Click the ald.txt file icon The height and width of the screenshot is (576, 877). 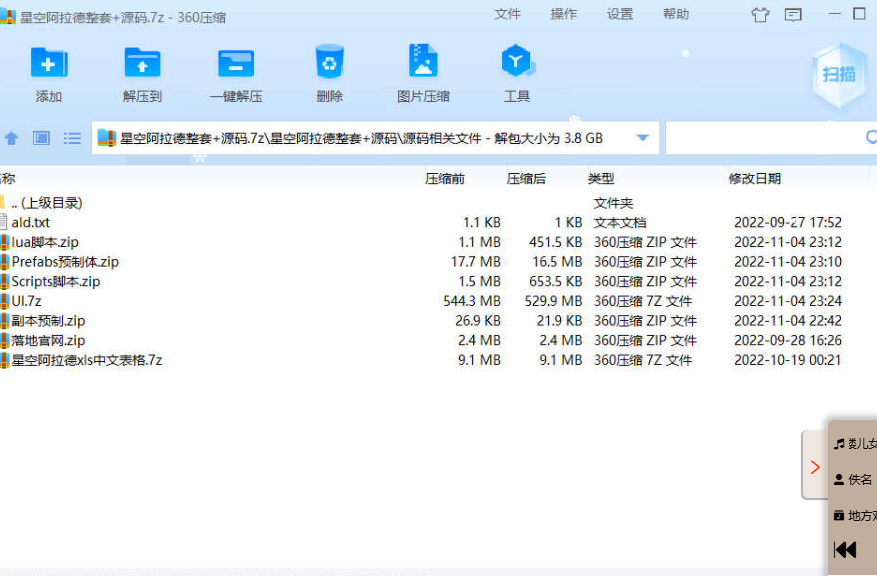pos(4,222)
